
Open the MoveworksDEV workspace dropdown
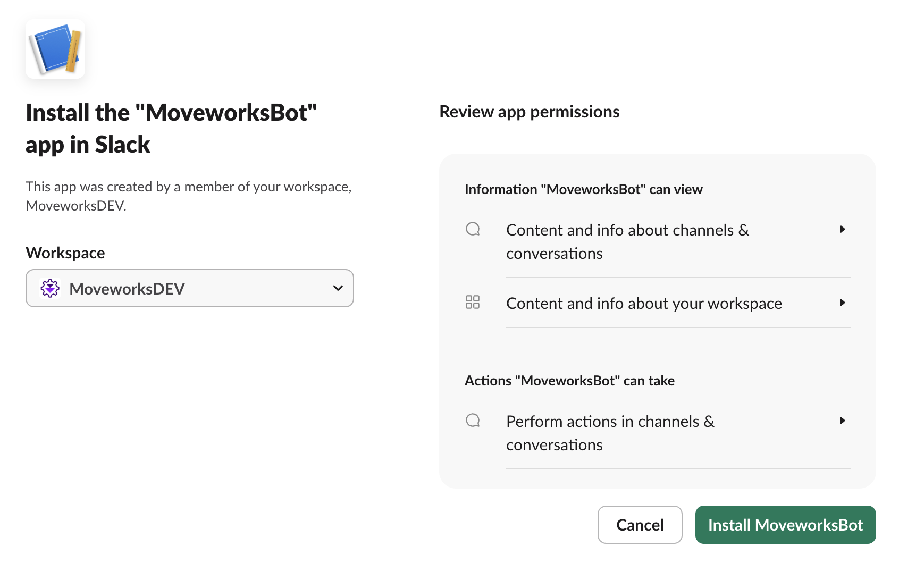(190, 288)
